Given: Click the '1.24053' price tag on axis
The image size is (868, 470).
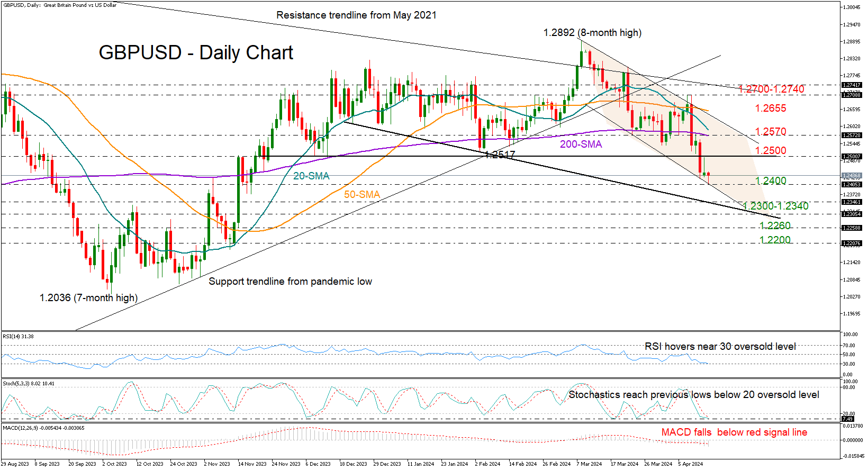Looking at the screenshot, I should pos(852,184).
